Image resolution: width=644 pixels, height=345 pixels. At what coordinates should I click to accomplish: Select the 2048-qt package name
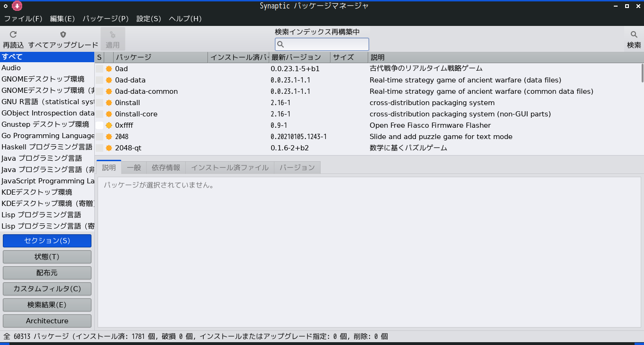pos(128,148)
